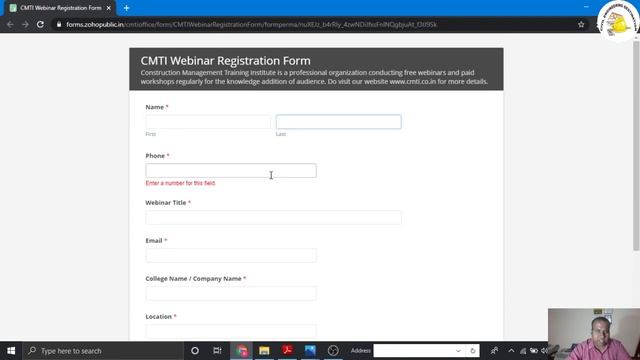Open Adobe Acrobat from the taskbar
The width and height of the screenshot is (640, 360).
click(287, 351)
